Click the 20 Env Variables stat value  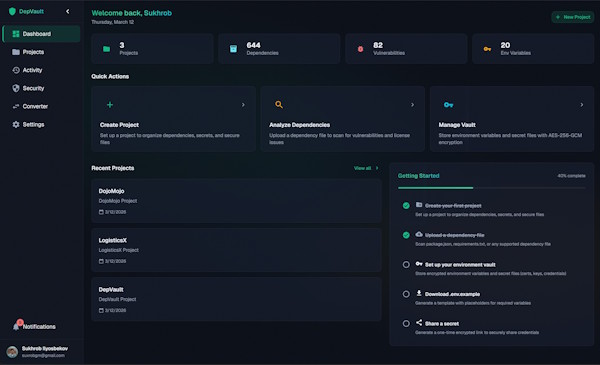[505, 45]
